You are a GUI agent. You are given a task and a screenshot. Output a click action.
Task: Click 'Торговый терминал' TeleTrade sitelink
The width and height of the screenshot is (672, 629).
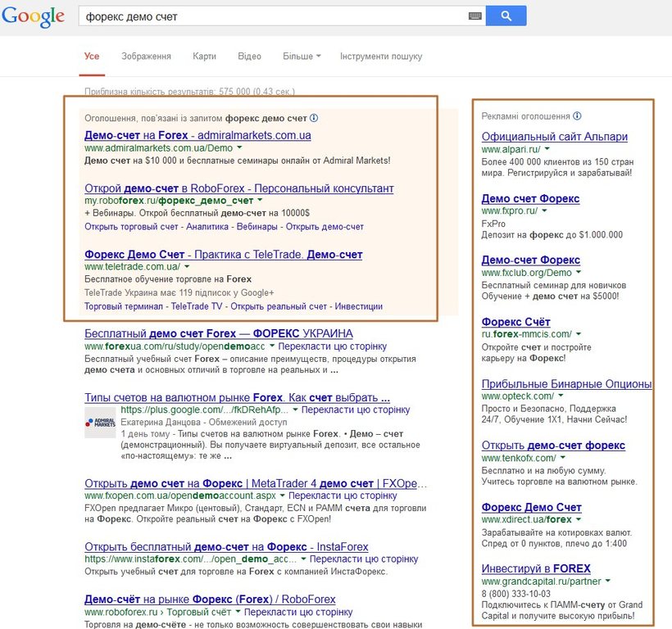pos(124,306)
